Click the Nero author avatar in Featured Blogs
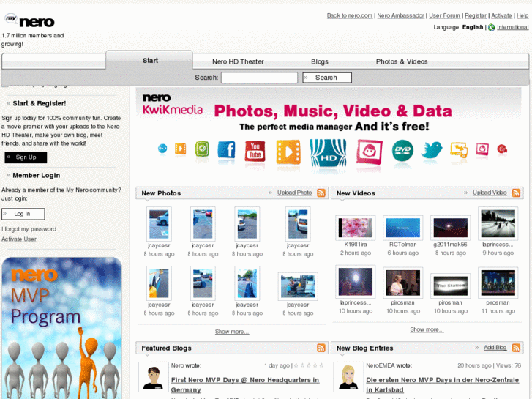The width and height of the screenshot is (532, 399). click(x=154, y=377)
